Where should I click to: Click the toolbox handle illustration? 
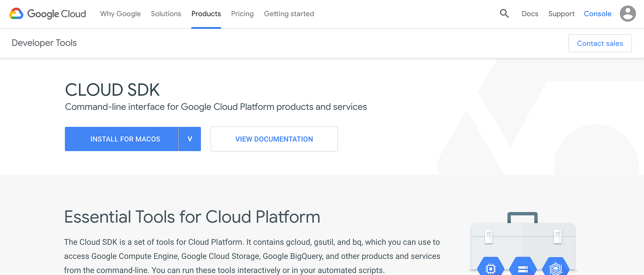[522, 217]
